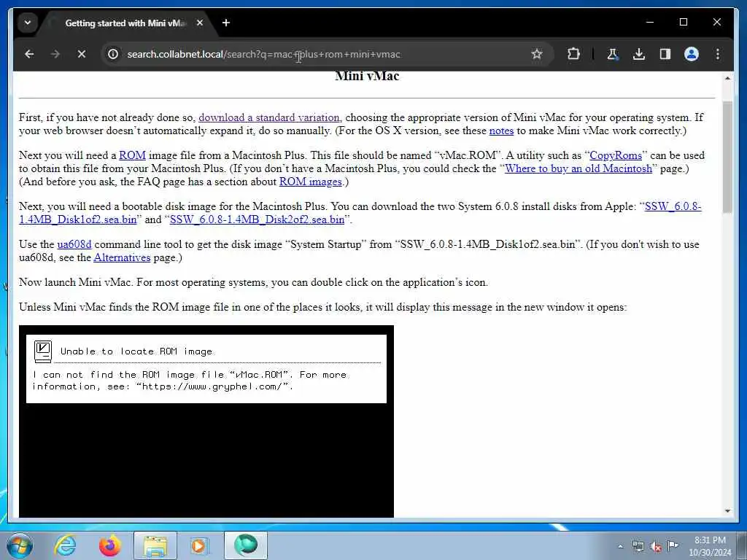The image size is (747, 560).
Task: Open the Extensions puzzle icon
Action: coord(573,54)
